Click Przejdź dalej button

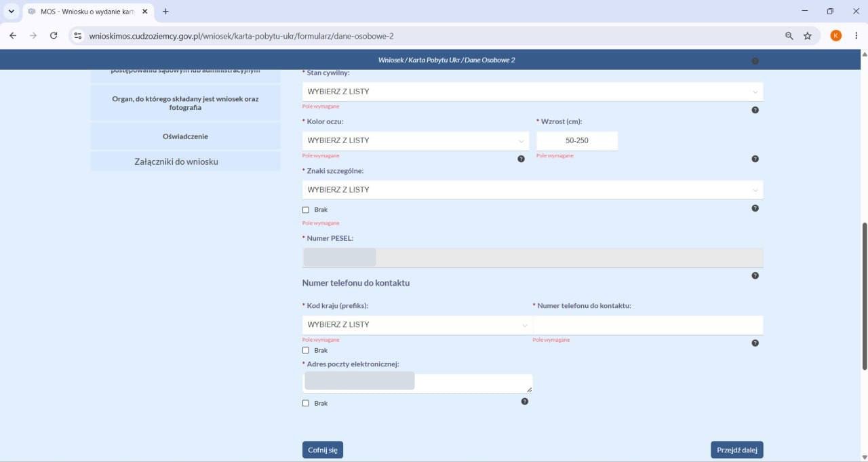click(737, 450)
